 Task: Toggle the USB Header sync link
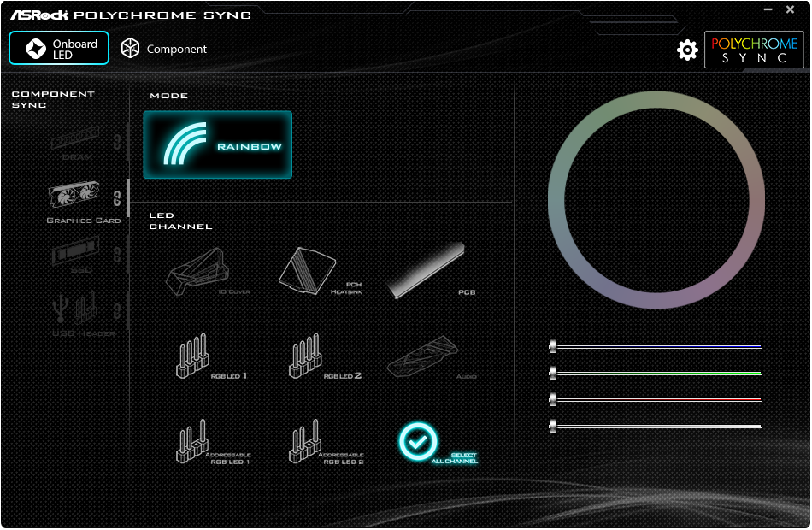[x=117, y=310]
